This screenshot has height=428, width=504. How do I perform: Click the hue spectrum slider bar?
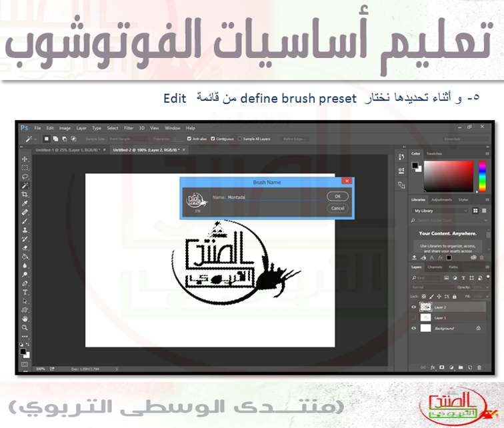pyautogui.click(x=482, y=177)
